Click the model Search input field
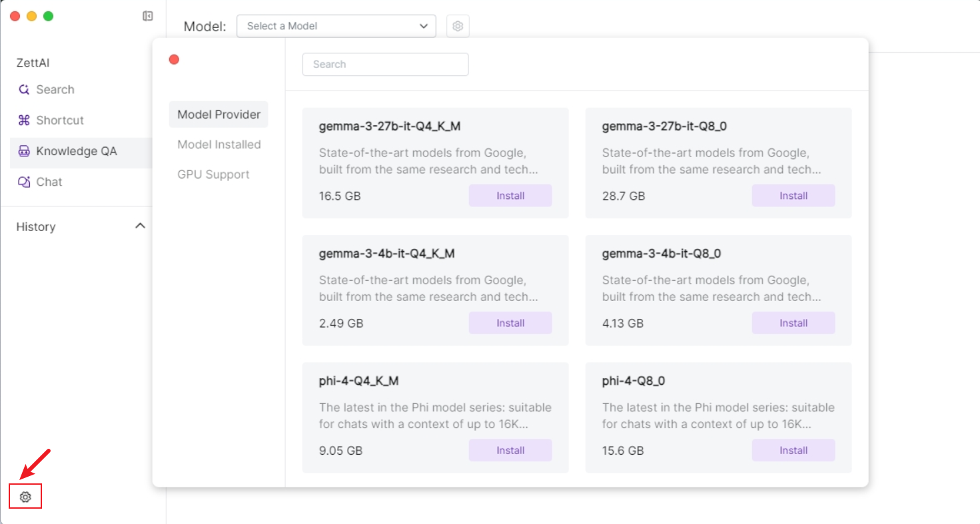Image resolution: width=980 pixels, height=524 pixels. point(385,65)
